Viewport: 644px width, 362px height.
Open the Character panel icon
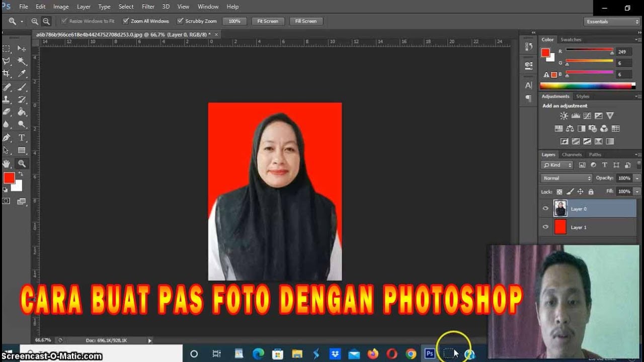click(x=528, y=85)
